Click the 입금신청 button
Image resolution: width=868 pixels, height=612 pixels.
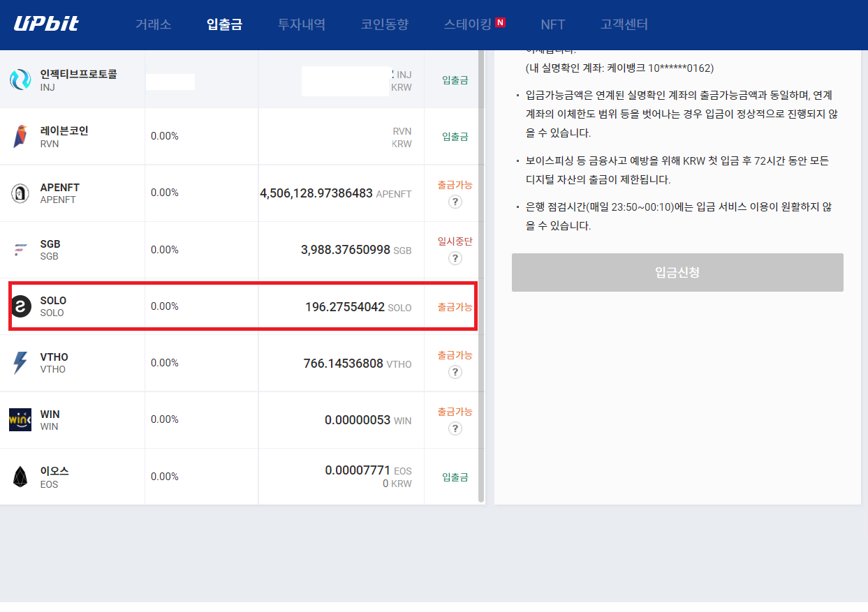(x=677, y=272)
